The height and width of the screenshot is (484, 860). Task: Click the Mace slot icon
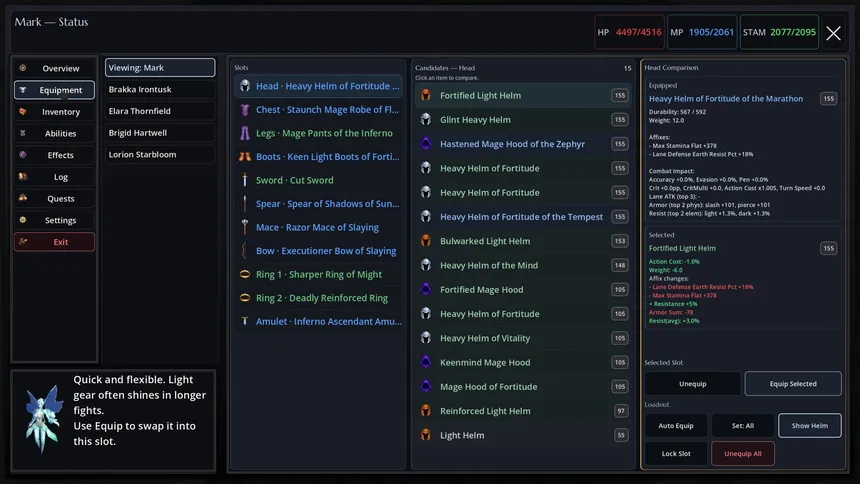245,227
